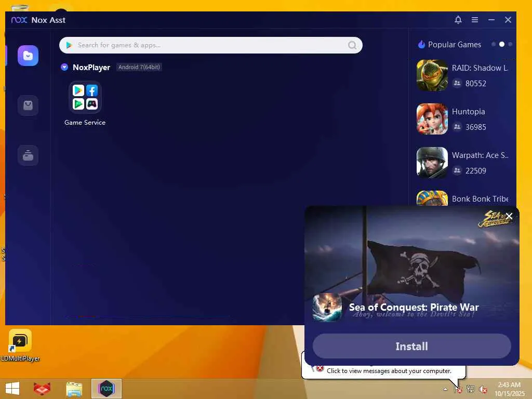Image resolution: width=532 pixels, height=399 pixels.
Task: Open the Warpath game thumbnail
Action: (432, 163)
